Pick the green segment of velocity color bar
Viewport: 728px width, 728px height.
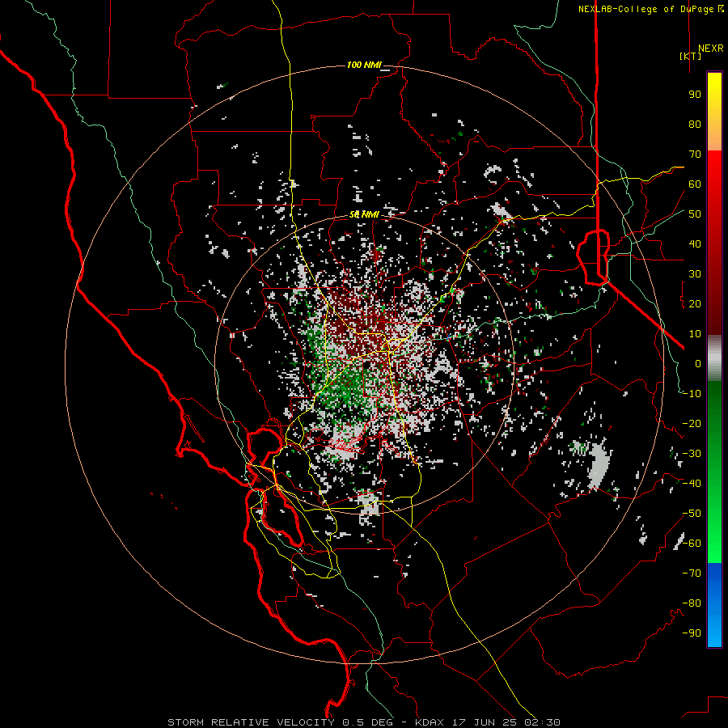714,472
